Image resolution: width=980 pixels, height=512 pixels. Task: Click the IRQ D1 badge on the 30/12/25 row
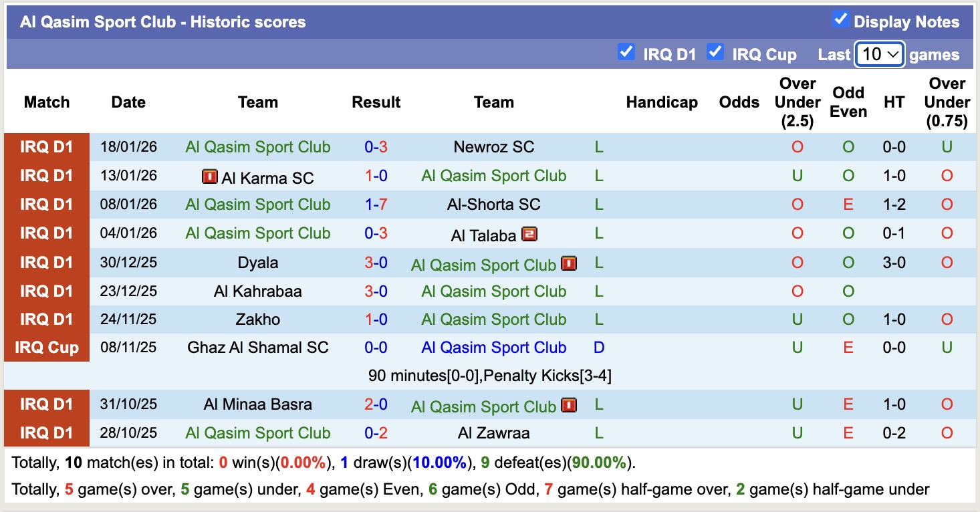[47, 262]
